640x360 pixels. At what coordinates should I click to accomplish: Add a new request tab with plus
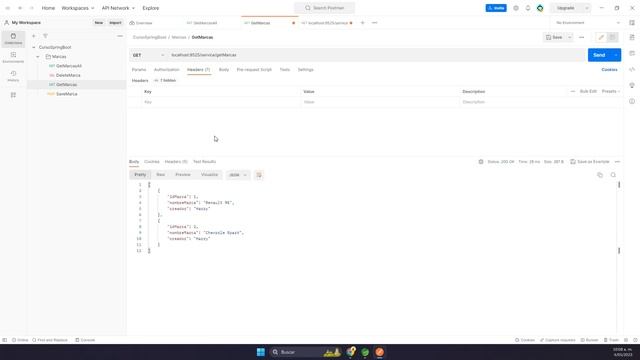point(362,23)
